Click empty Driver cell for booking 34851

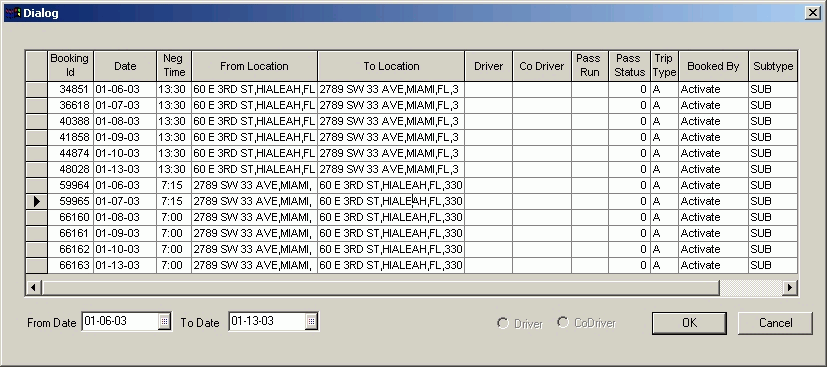click(x=488, y=89)
